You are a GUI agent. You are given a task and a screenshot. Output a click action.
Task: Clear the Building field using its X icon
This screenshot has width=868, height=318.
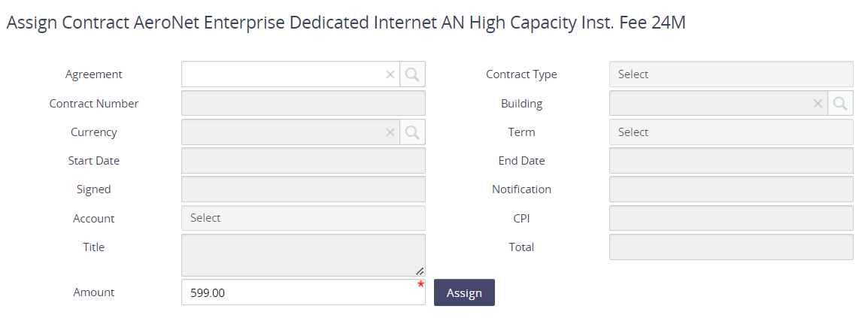point(818,103)
